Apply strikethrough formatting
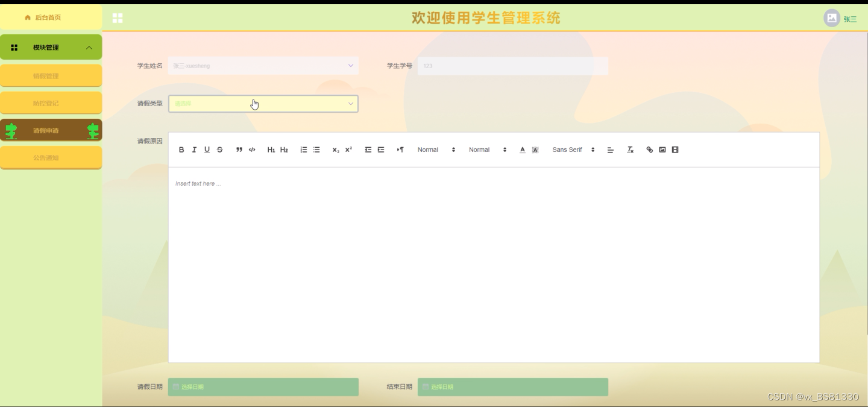 219,150
